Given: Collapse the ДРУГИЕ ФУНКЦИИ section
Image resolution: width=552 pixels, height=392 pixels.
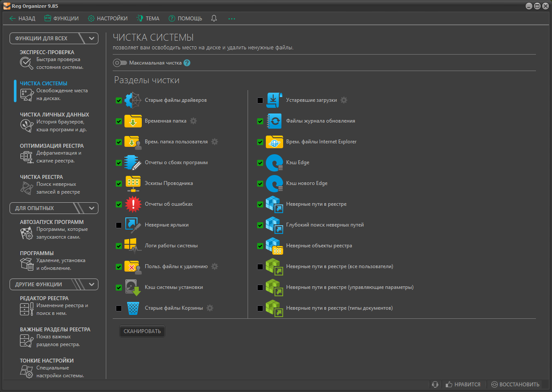Looking at the screenshot, I should coord(91,285).
